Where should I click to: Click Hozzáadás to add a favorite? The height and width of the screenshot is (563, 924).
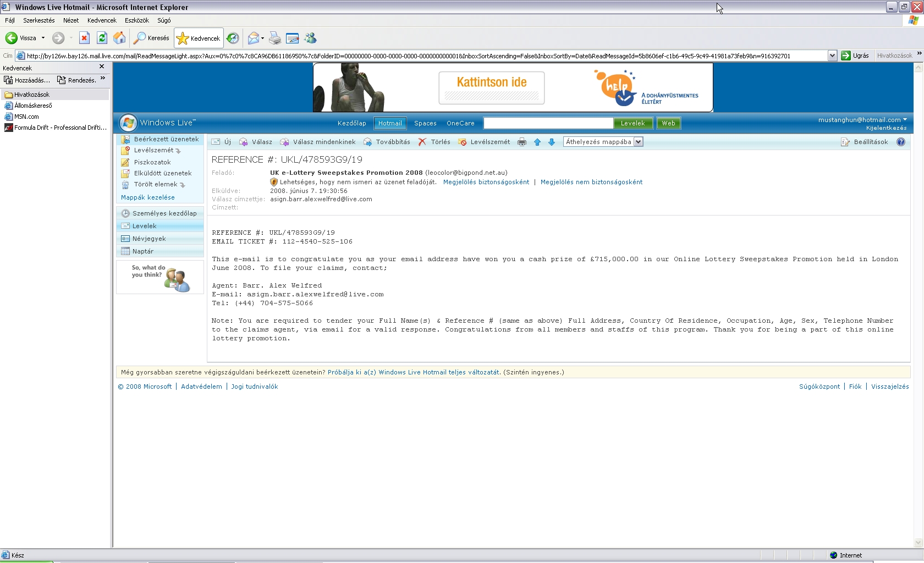(27, 80)
